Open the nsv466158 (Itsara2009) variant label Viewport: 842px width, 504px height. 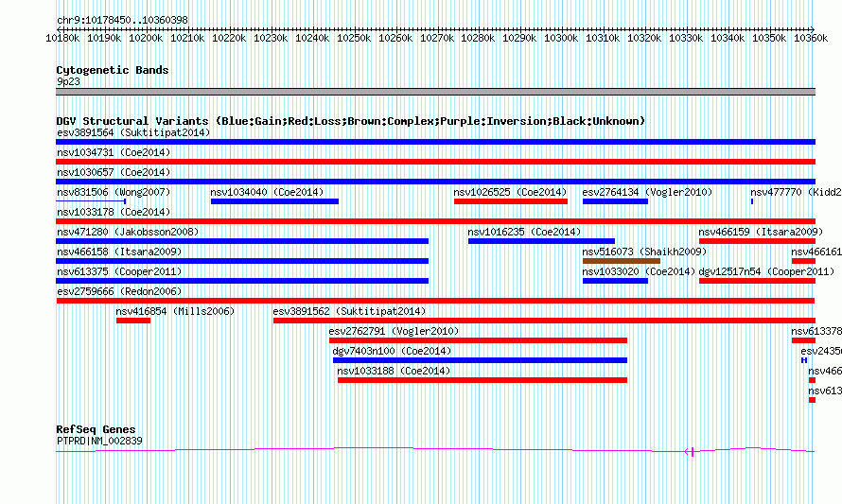coord(119,252)
